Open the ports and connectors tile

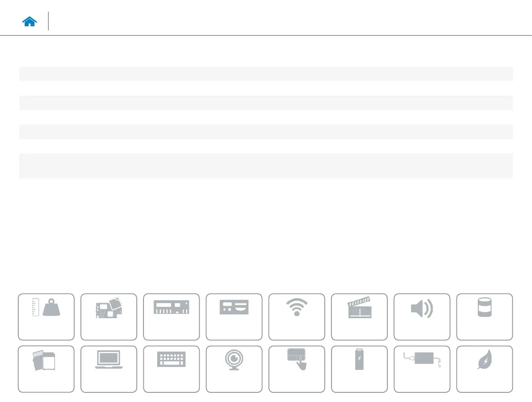[234, 317]
